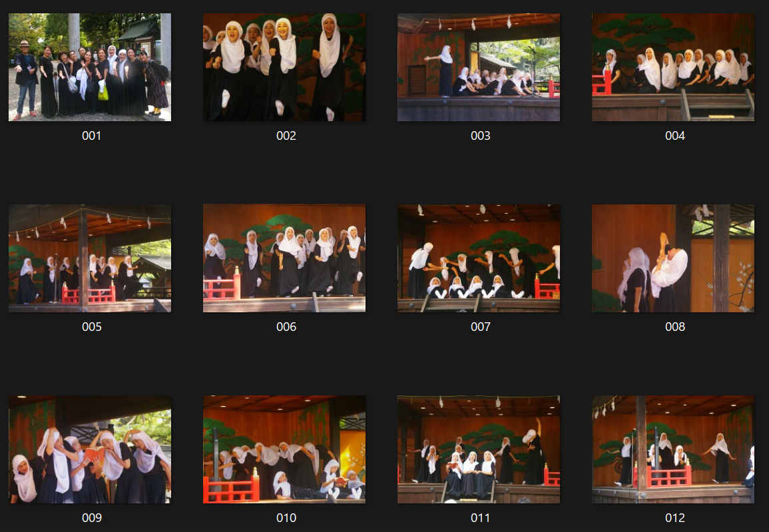The height and width of the screenshot is (532, 769).
Task: Click the "001" filename label
Action: click(x=91, y=136)
